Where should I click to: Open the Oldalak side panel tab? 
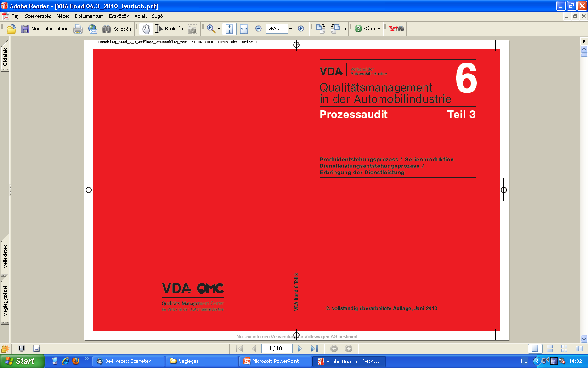click(x=5, y=57)
